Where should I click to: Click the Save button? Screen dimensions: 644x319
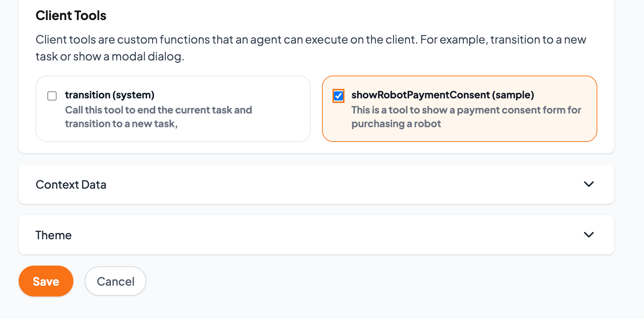pyautogui.click(x=46, y=281)
